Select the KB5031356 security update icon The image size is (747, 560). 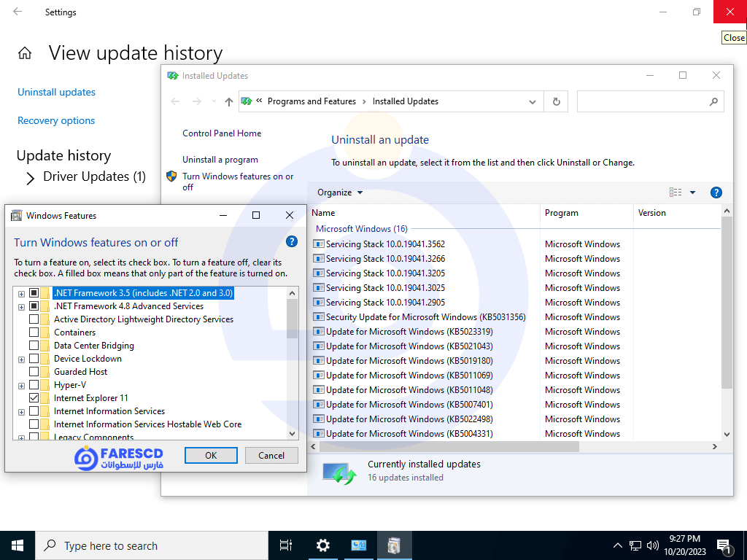pos(318,316)
